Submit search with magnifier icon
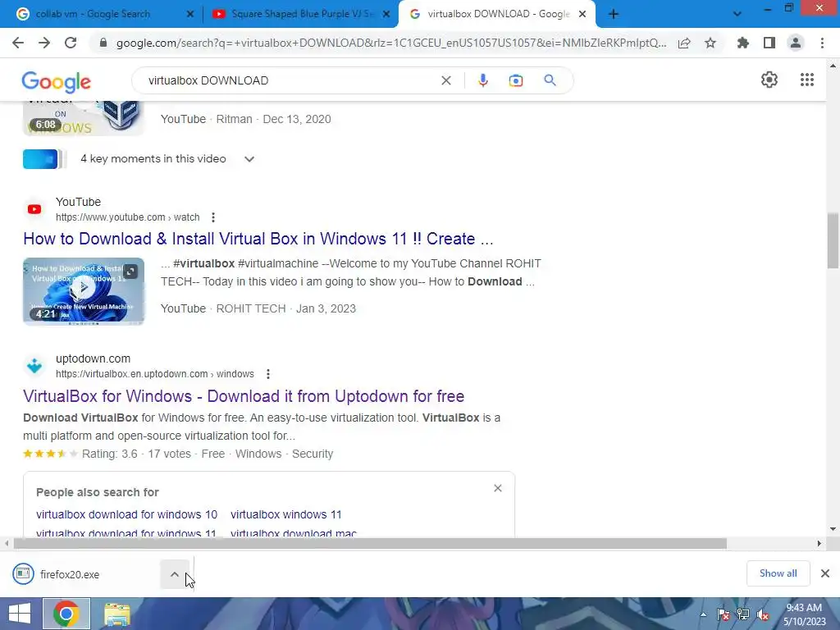 click(550, 80)
